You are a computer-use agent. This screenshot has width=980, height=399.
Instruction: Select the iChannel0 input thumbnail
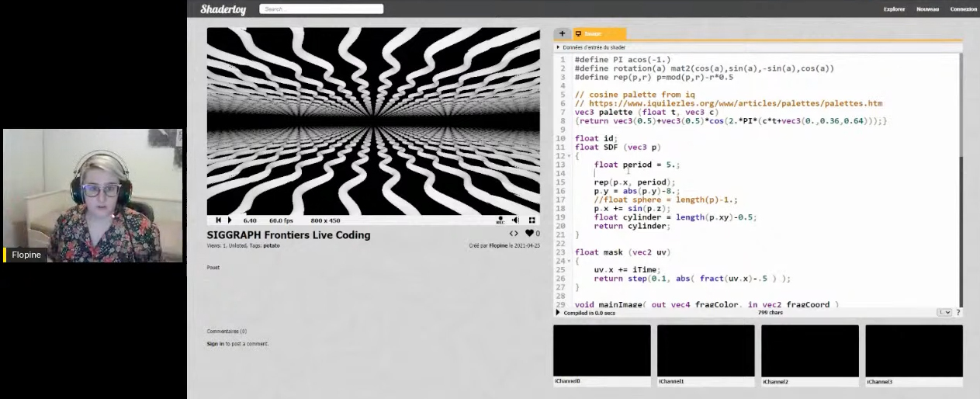(601, 351)
